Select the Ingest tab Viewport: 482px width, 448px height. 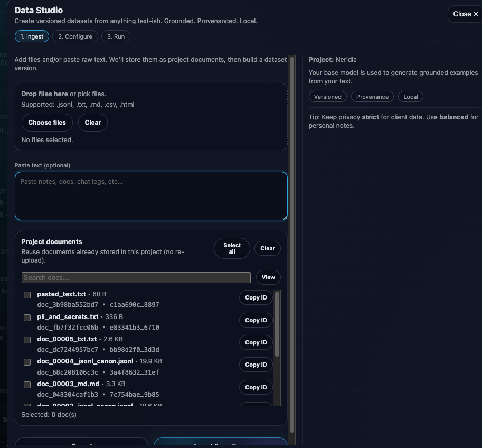[x=31, y=36]
